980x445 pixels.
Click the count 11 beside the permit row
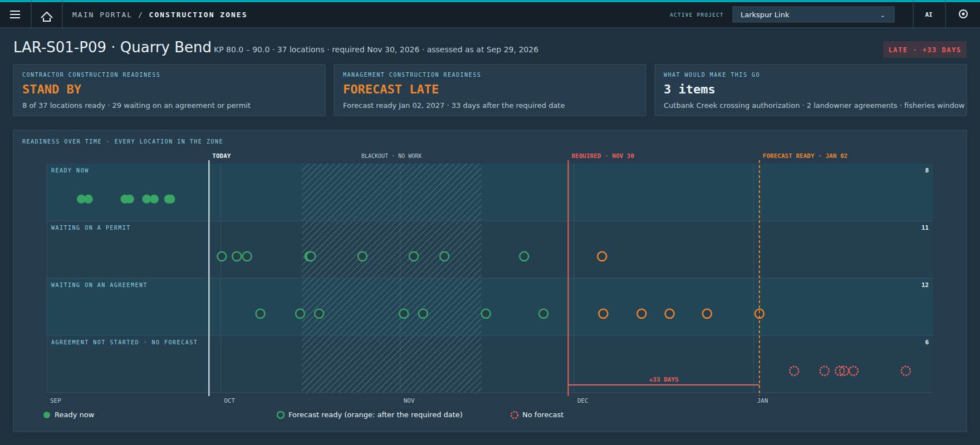coord(925,228)
